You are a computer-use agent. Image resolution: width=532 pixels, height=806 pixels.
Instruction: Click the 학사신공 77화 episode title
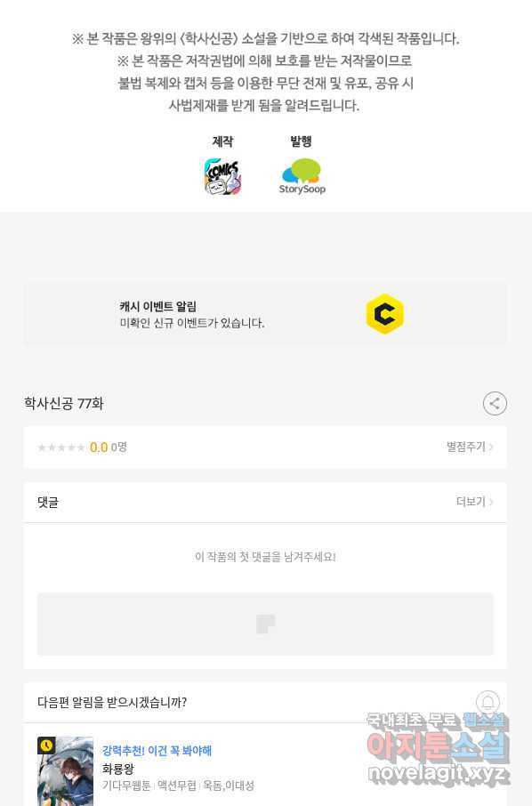click(64, 404)
